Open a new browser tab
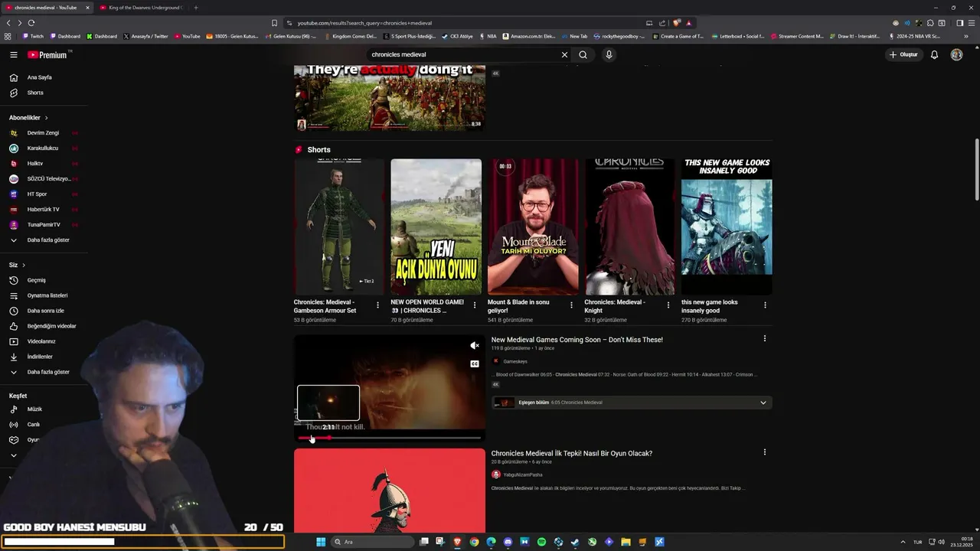Viewport: 980px width, 551px height. [196, 8]
